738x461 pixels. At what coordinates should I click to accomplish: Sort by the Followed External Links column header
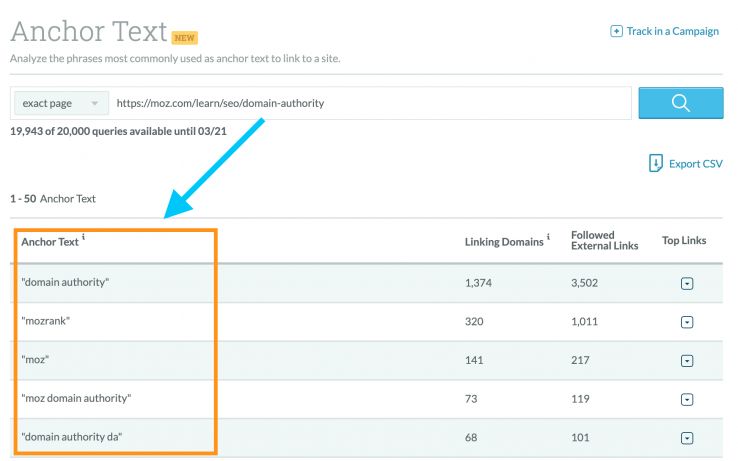click(604, 241)
